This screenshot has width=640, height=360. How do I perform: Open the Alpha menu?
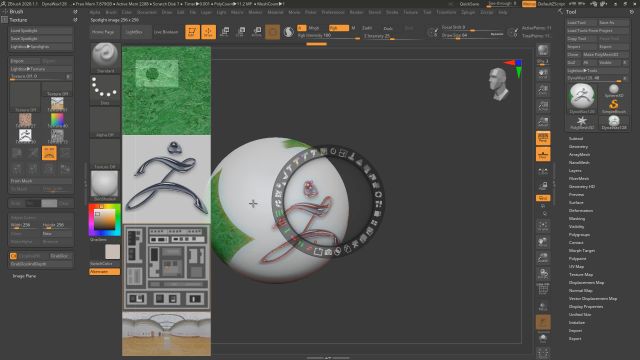[95, 12]
